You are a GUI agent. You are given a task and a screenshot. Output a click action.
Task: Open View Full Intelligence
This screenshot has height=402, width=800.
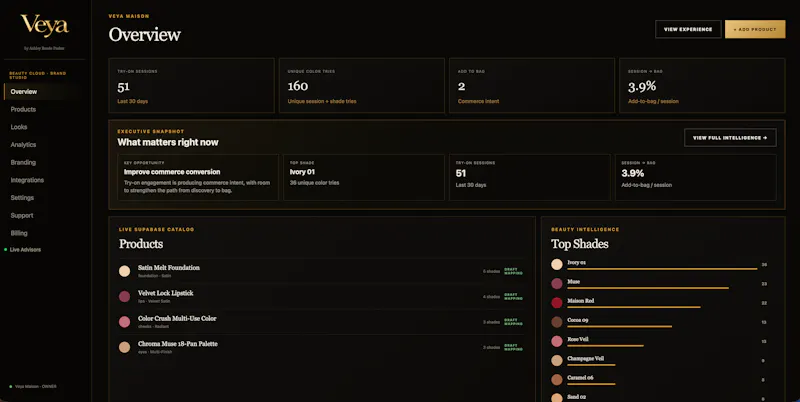(x=730, y=138)
